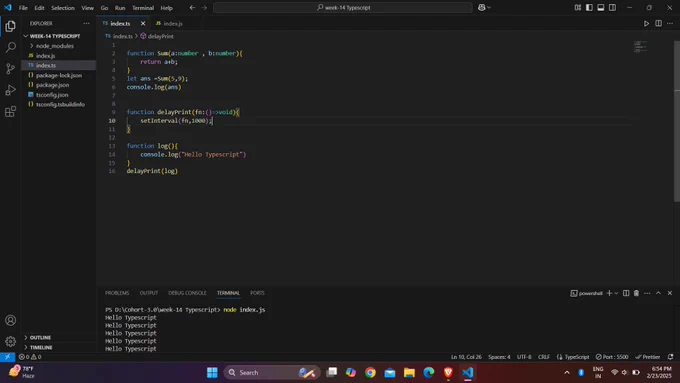The height and width of the screenshot is (383, 680).
Task: Open Selection menu
Action: tap(63, 8)
